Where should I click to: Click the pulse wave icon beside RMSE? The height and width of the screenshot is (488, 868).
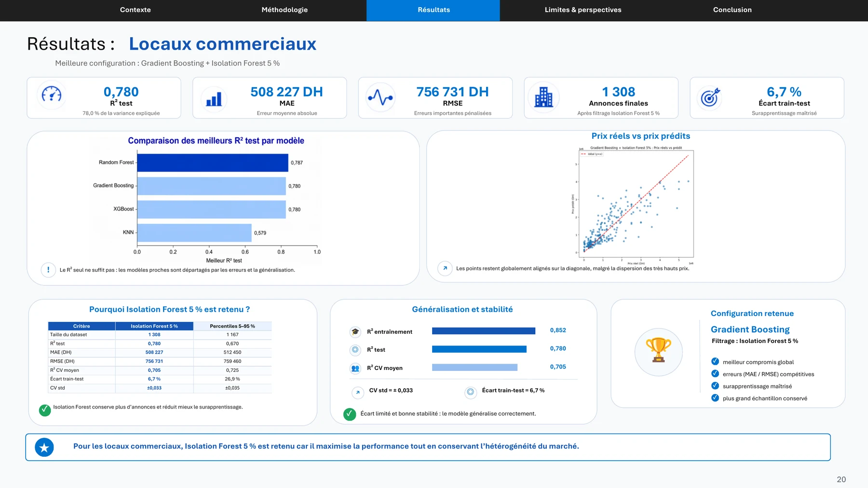(x=380, y=97)
